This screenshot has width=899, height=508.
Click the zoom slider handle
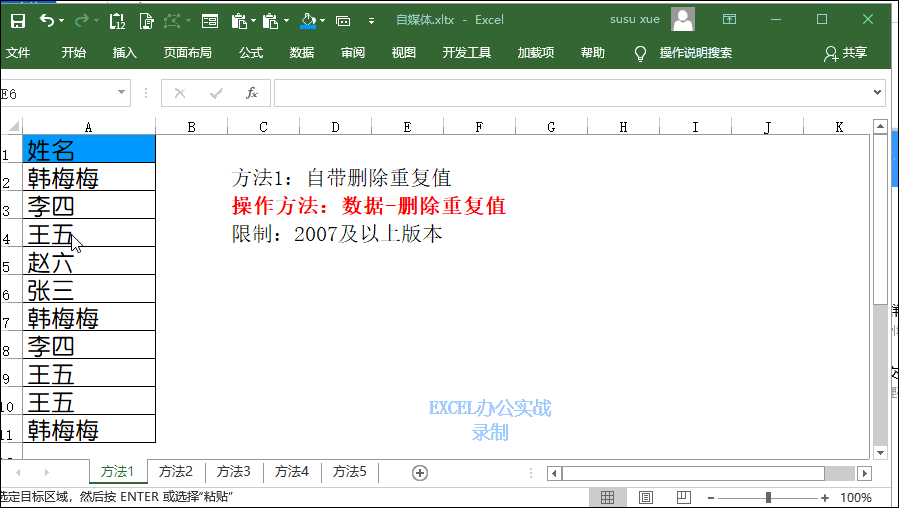point(768,498)
